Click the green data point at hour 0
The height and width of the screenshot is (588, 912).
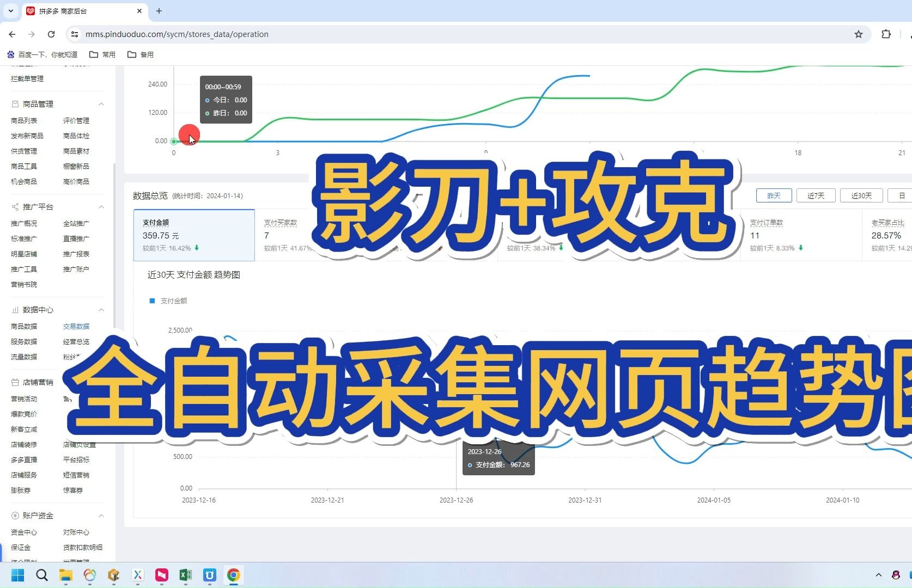coord(174,142)
